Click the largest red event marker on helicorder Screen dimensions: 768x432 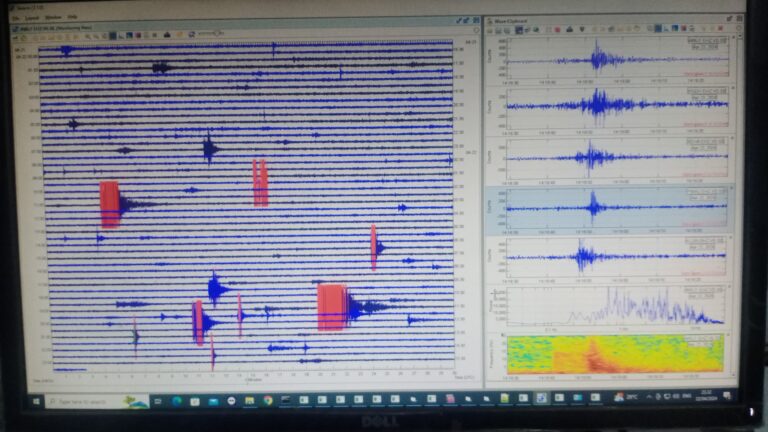tap(332, 307)
